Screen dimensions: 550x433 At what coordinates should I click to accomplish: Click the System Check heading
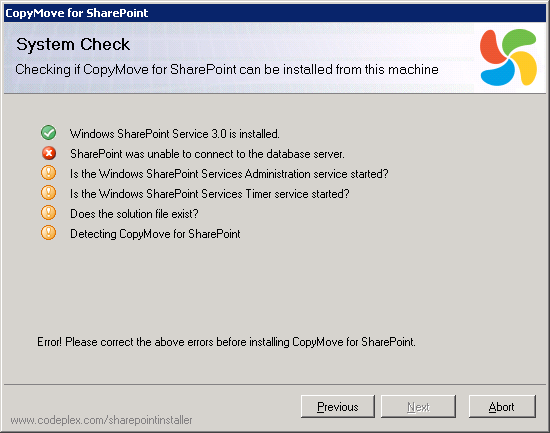point(73,45)
